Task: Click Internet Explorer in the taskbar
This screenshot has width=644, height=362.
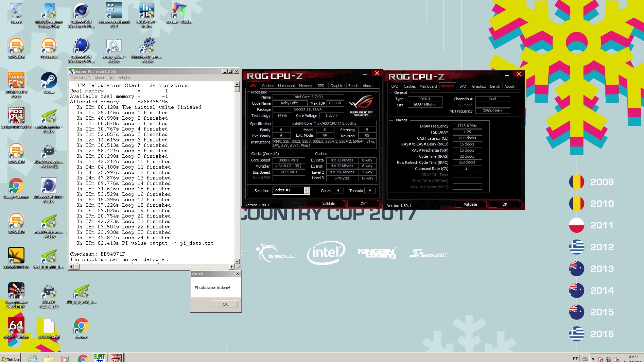Action: (x=32, y=358)
